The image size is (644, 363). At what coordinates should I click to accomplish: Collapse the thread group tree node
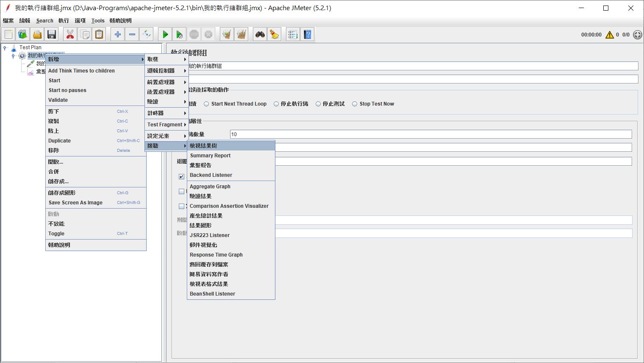coord(14,56)
